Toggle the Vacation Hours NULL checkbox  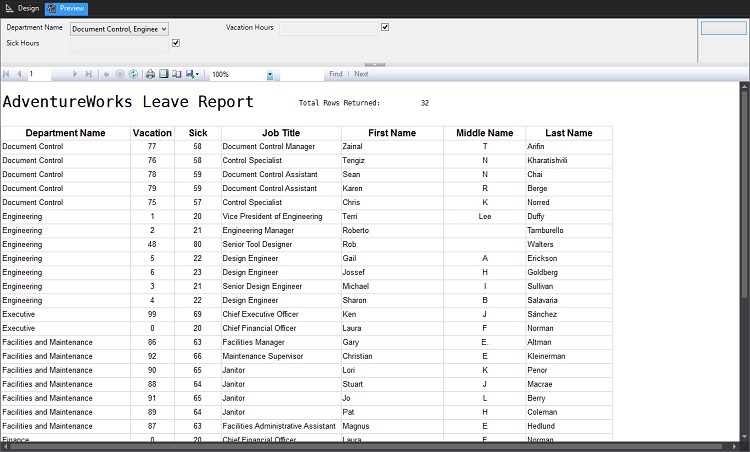[385, 28]
